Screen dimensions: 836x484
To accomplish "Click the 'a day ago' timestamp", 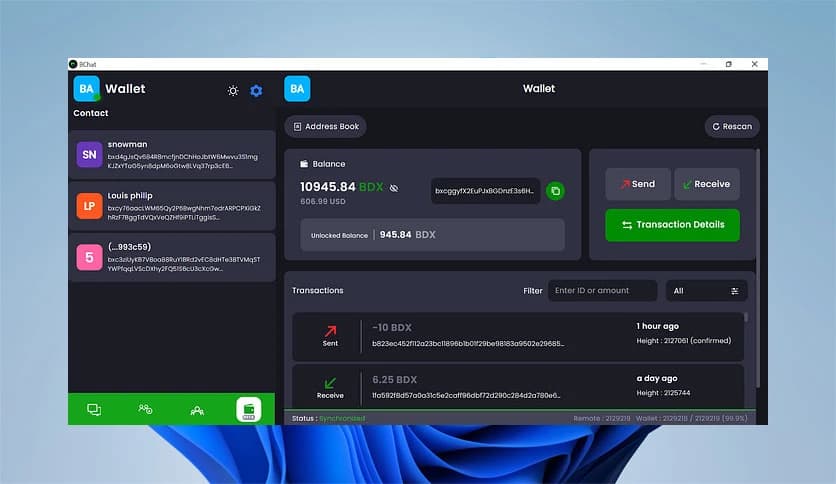I will tap(657, 378).
